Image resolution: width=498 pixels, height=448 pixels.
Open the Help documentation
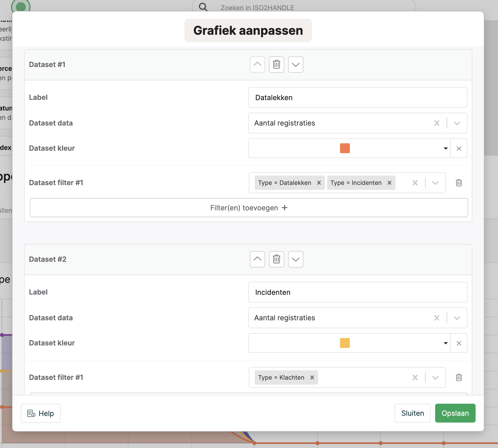pyautogui.click(x=41, y=413)
